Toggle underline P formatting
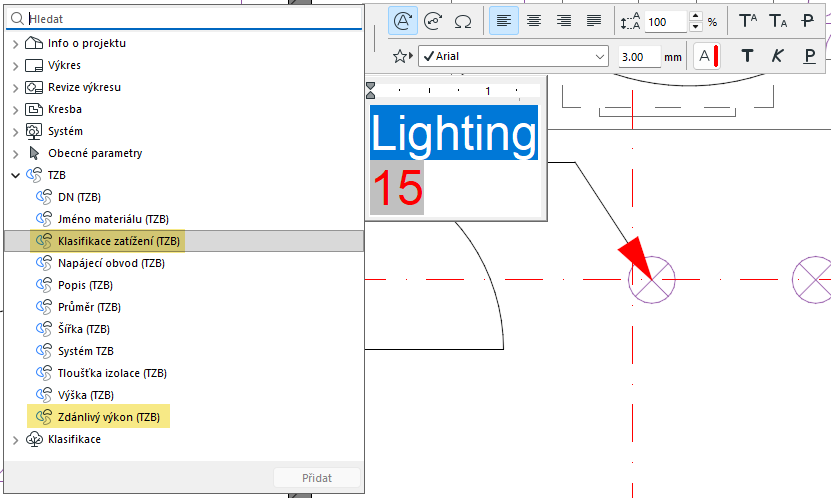This screenshot has height=498, width=831. 809,56
